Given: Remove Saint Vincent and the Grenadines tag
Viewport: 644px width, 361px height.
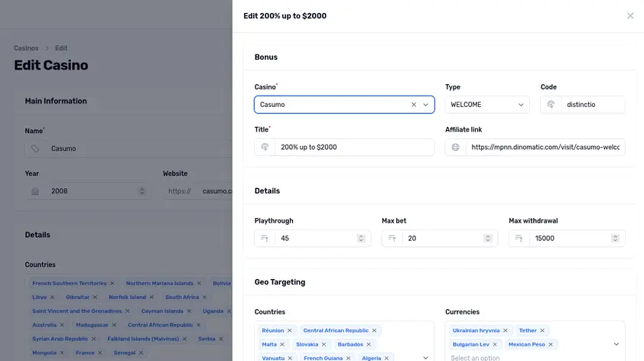Looking at the screenshot, I should click(x=127, y=311).
